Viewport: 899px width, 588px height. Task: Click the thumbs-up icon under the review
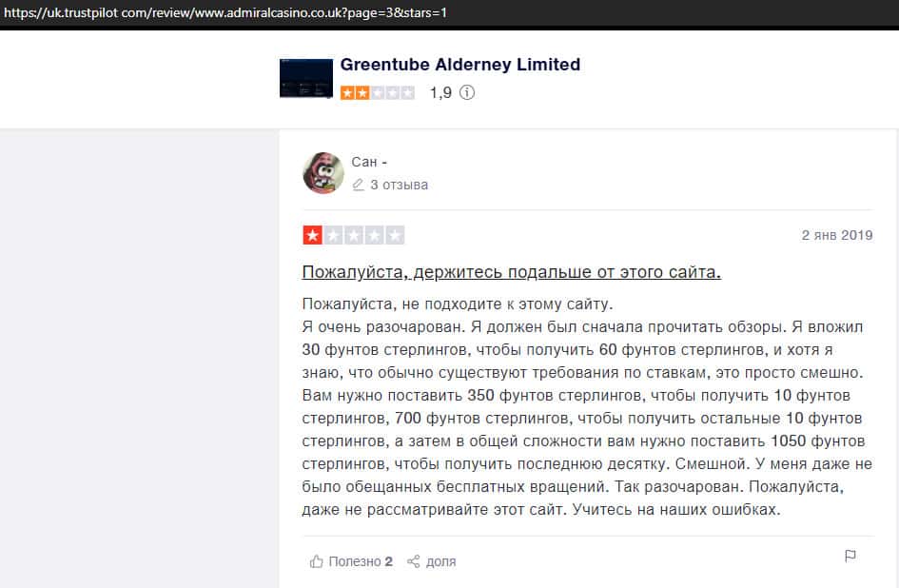click(316, 561)
